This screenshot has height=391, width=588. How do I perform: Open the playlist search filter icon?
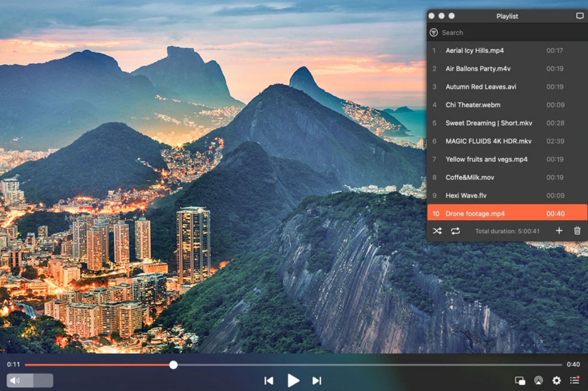433,32
